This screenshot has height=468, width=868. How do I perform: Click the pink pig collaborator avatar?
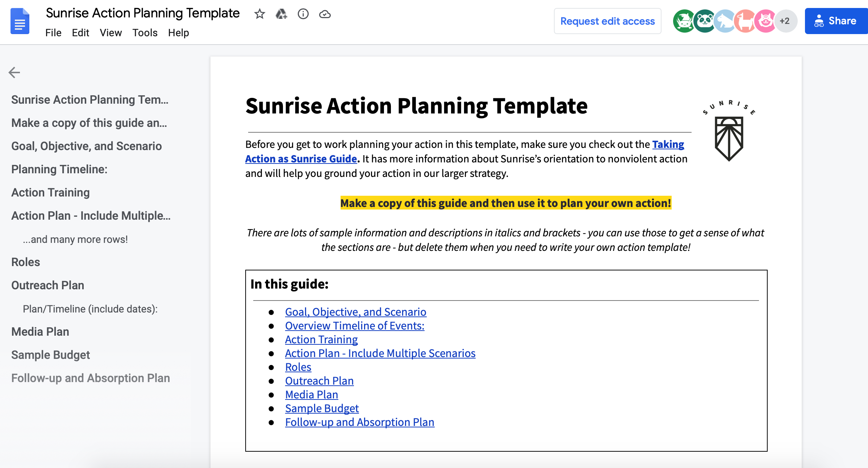point(765,21)
